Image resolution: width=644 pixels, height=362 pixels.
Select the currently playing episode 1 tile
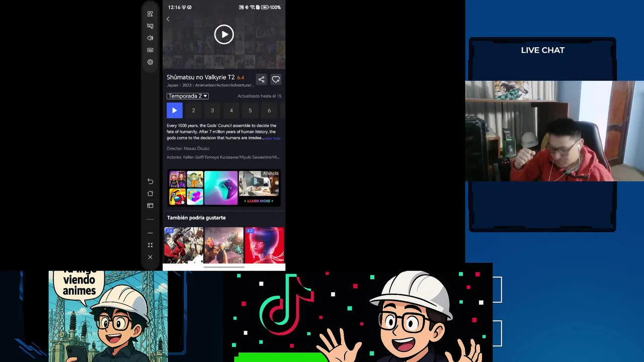click(x=175, y=111)
